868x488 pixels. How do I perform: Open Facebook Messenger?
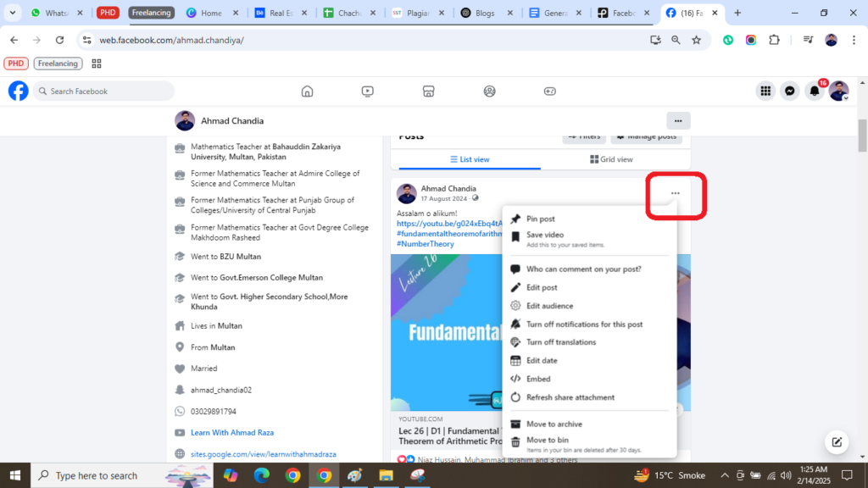pos(790,91)
